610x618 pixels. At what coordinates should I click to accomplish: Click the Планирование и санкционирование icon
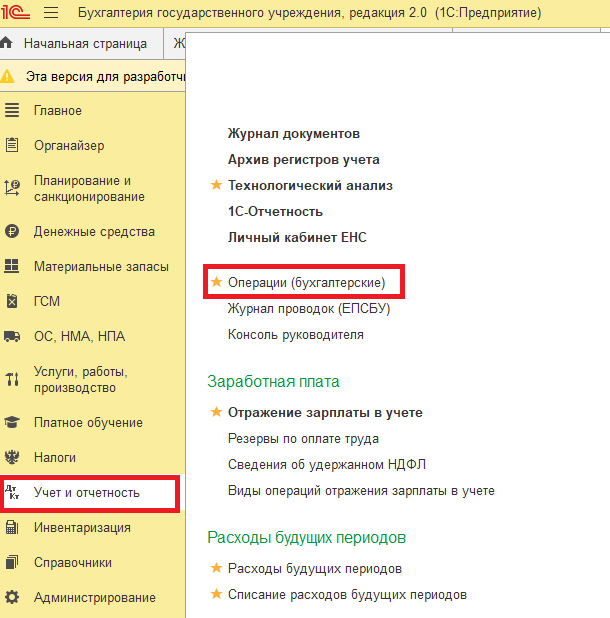(12, 188)
